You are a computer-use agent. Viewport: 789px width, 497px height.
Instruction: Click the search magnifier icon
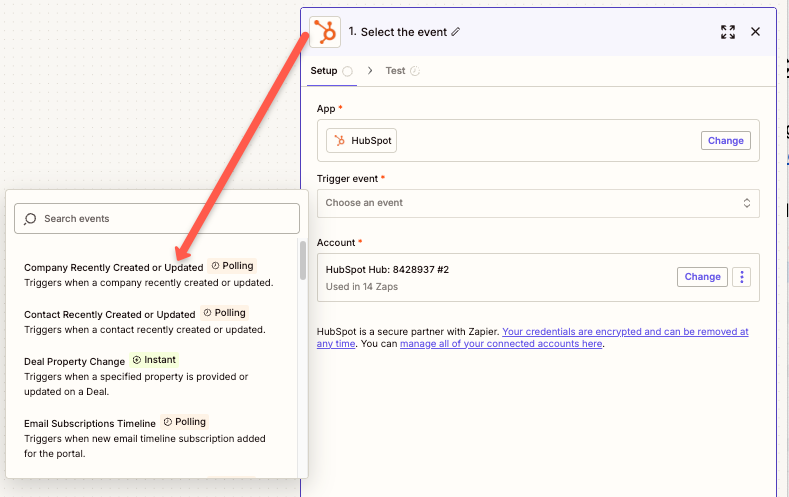(x=30, y=219)
